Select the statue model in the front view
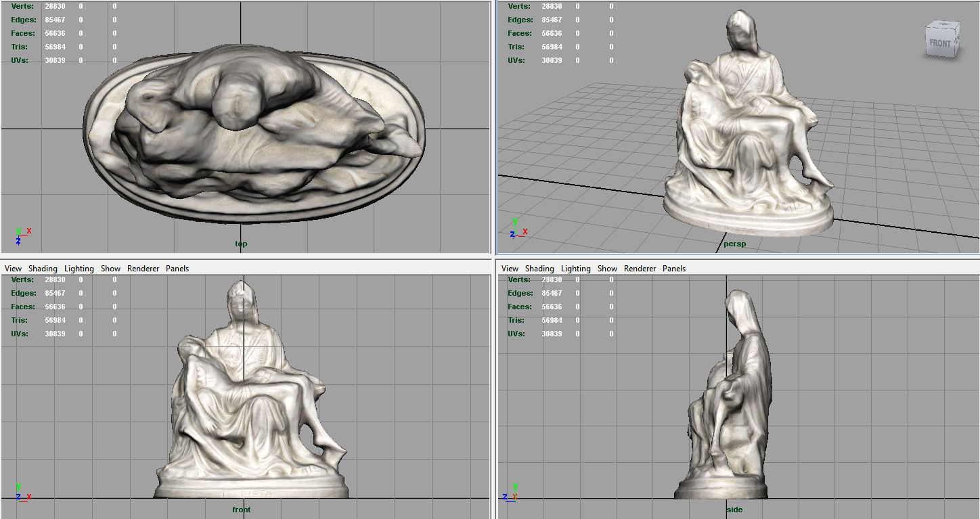 [250, 389]
